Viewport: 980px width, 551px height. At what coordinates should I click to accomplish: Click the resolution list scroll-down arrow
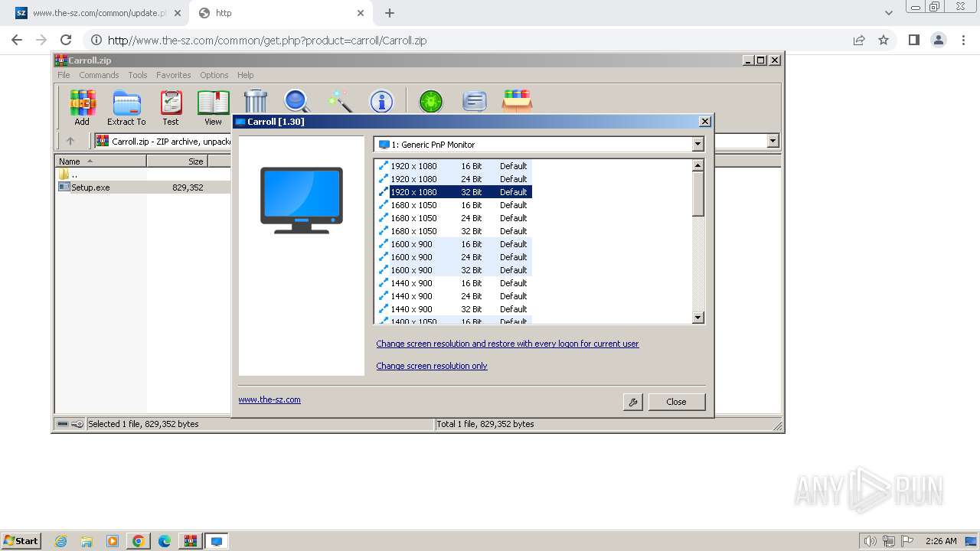coord(697,318)
